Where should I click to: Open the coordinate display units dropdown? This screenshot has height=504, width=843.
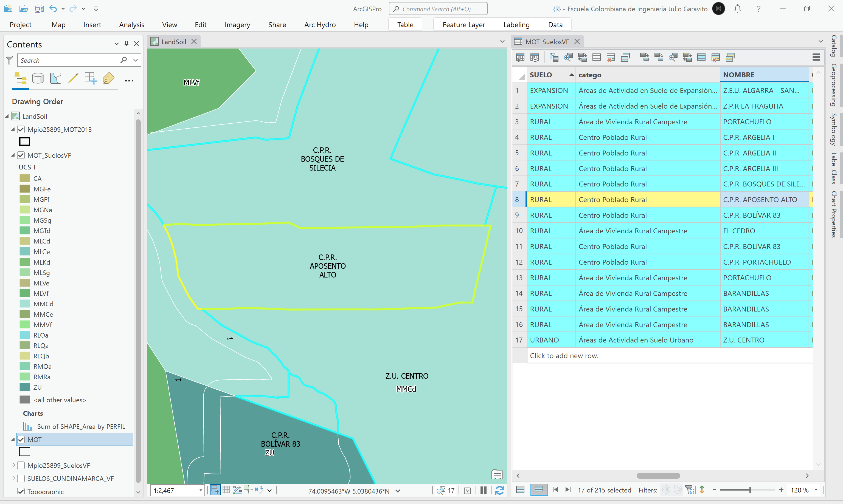pyautogui.click(x=398, y=491)
